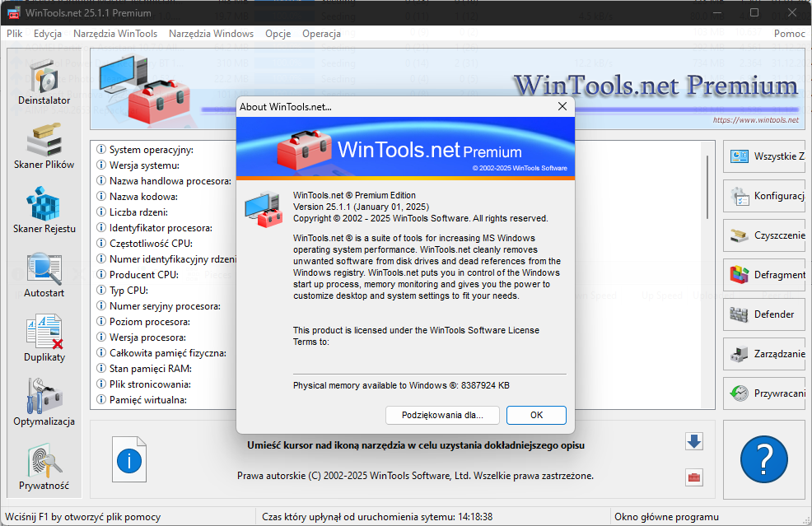Open the Autostart manager icon

tap(44, 268)
